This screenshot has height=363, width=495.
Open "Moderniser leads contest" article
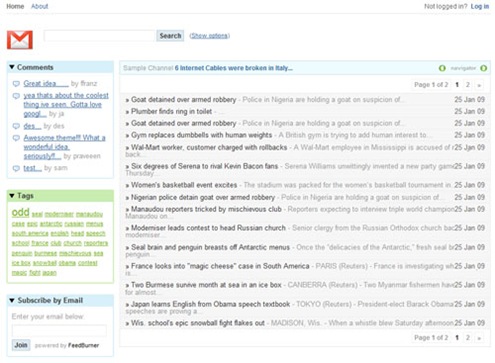pyautogui.click(x=208, y=228)
